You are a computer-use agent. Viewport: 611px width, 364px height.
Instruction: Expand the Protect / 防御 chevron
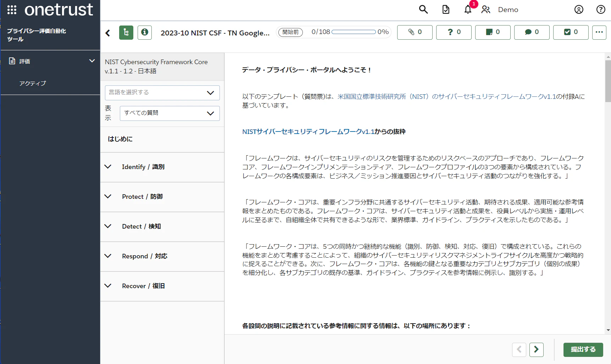(108, 196)
